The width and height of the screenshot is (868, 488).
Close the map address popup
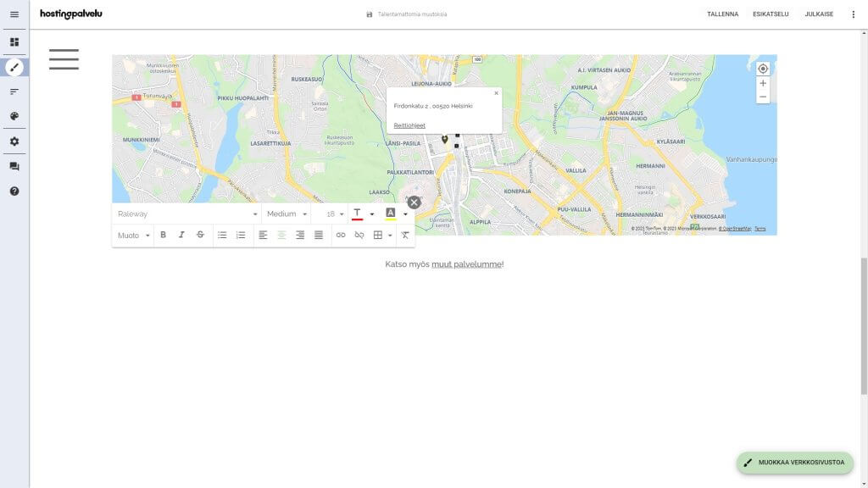[x=496, y=93]
